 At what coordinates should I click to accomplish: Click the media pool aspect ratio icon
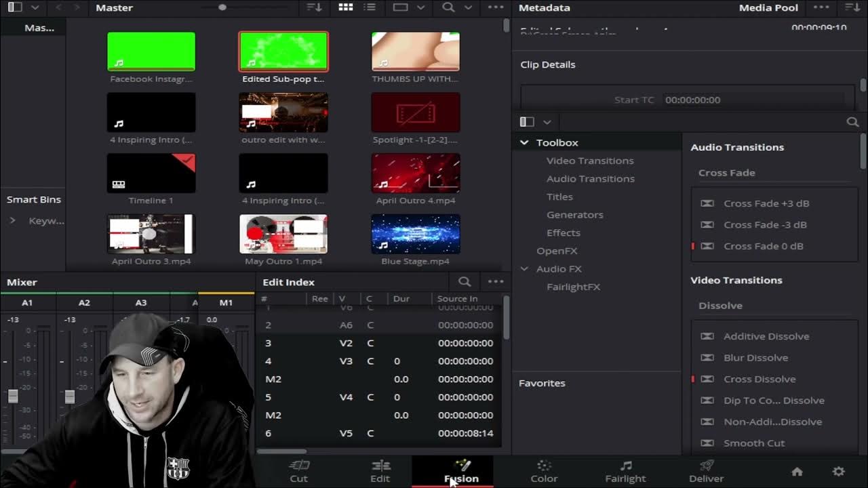(400, 7)
